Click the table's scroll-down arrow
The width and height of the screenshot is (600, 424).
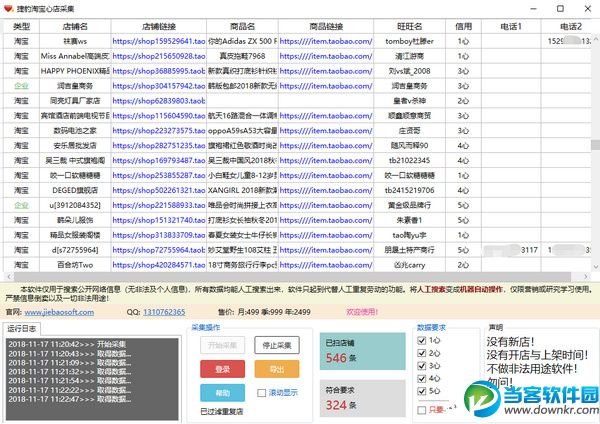pyautogui.click(x=595, y=267)
